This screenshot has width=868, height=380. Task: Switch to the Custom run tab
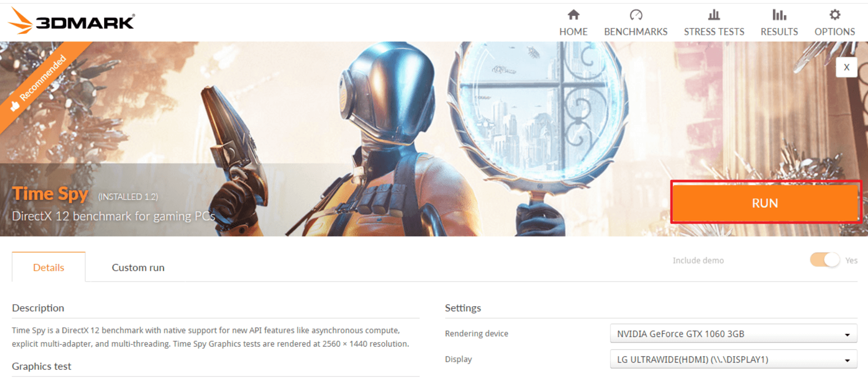tap(138, 267)
